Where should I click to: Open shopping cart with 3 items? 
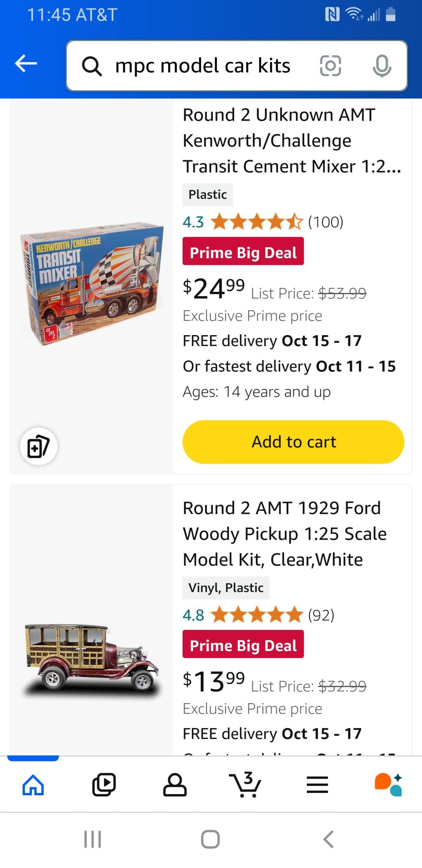[x=245, y=784]
